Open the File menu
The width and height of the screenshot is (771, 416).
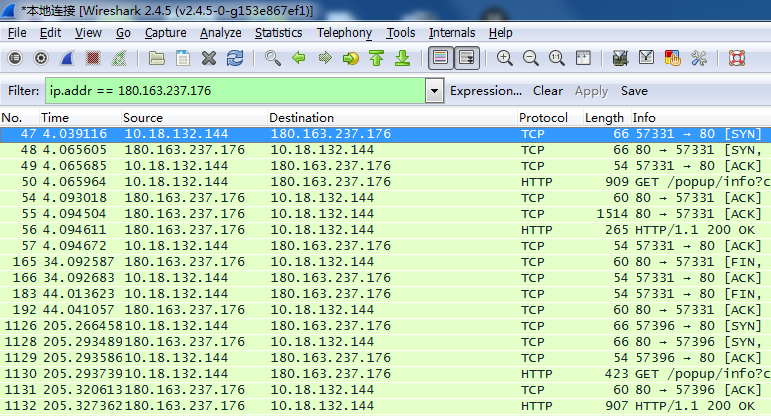click(17, 32)
